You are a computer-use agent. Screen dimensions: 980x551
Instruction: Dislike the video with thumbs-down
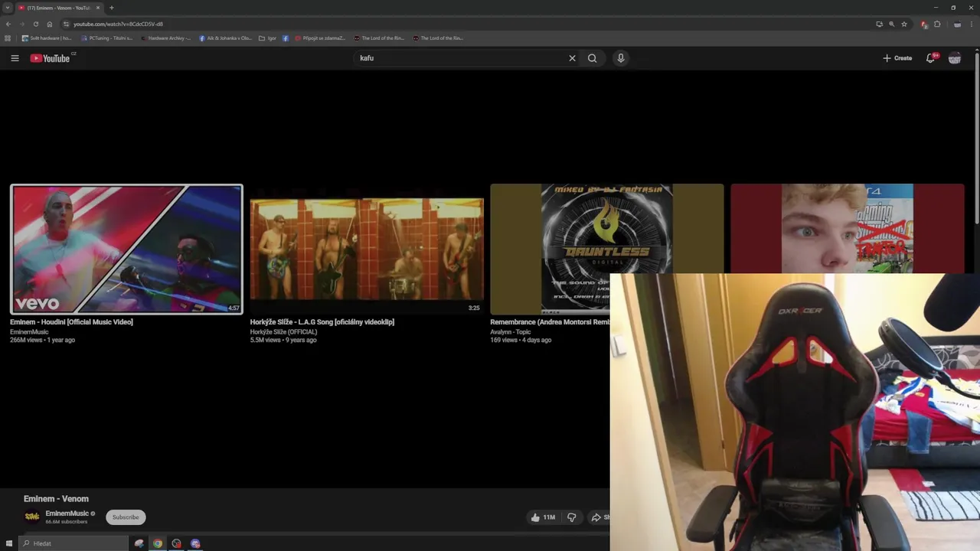click(572, 517)
